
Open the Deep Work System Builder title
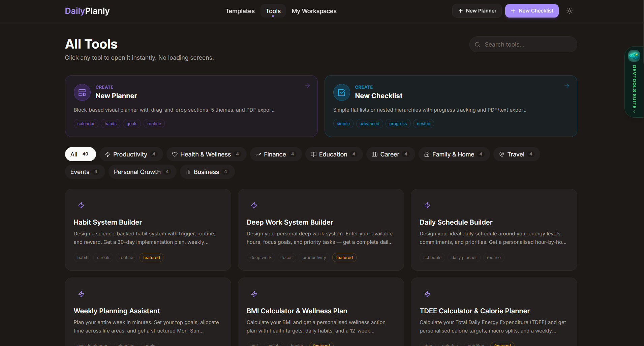pyautogui.click(x=290, y=222)
